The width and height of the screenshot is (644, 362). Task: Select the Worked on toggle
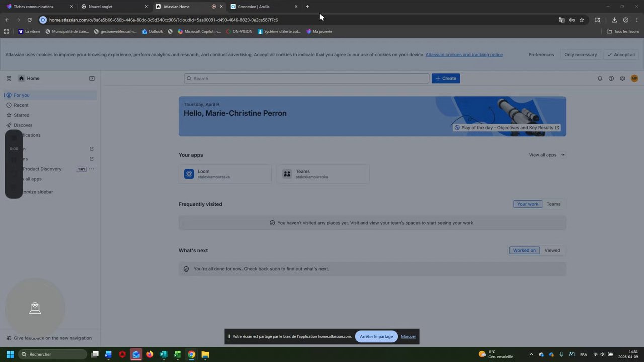point(524,250)
